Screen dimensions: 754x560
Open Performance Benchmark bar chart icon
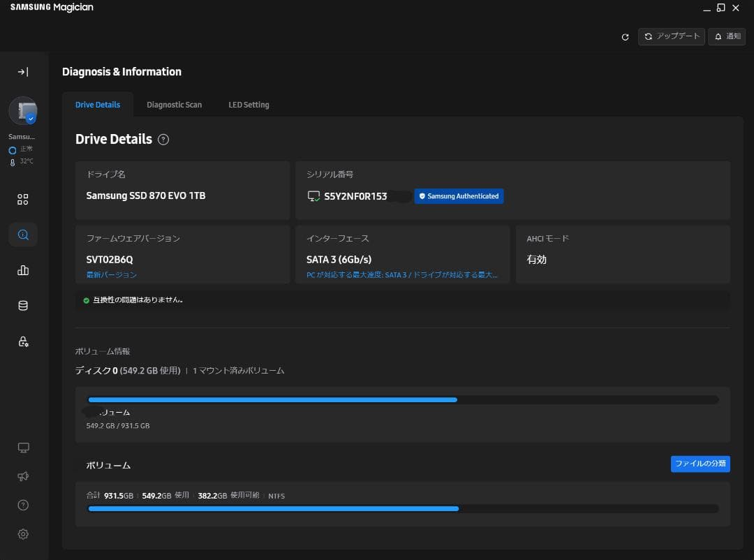[22, 270]
